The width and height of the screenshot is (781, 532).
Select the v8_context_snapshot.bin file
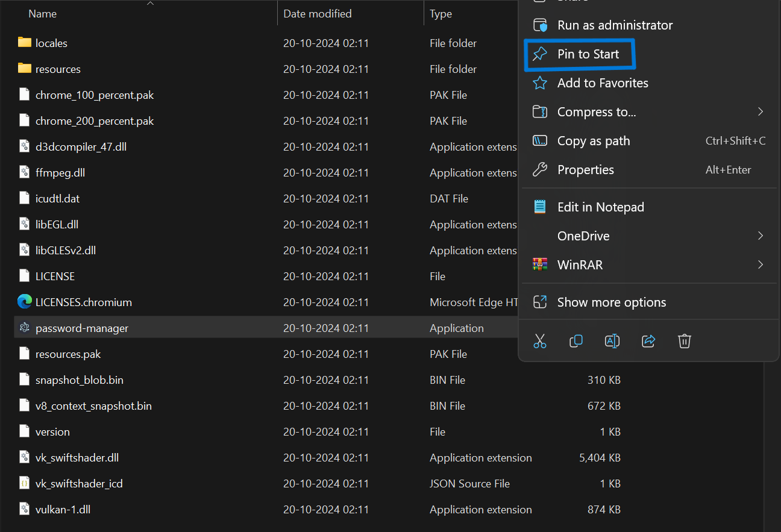point(93,406)
